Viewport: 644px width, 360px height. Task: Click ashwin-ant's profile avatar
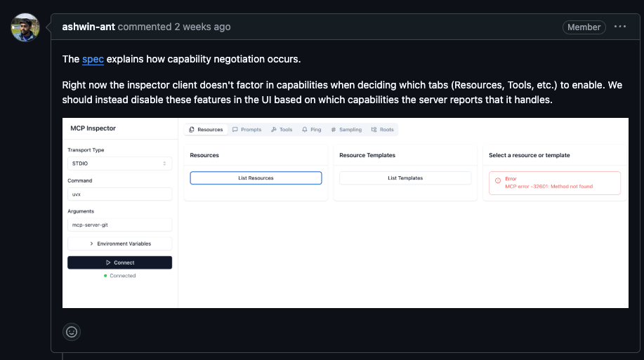pos(25,27)
